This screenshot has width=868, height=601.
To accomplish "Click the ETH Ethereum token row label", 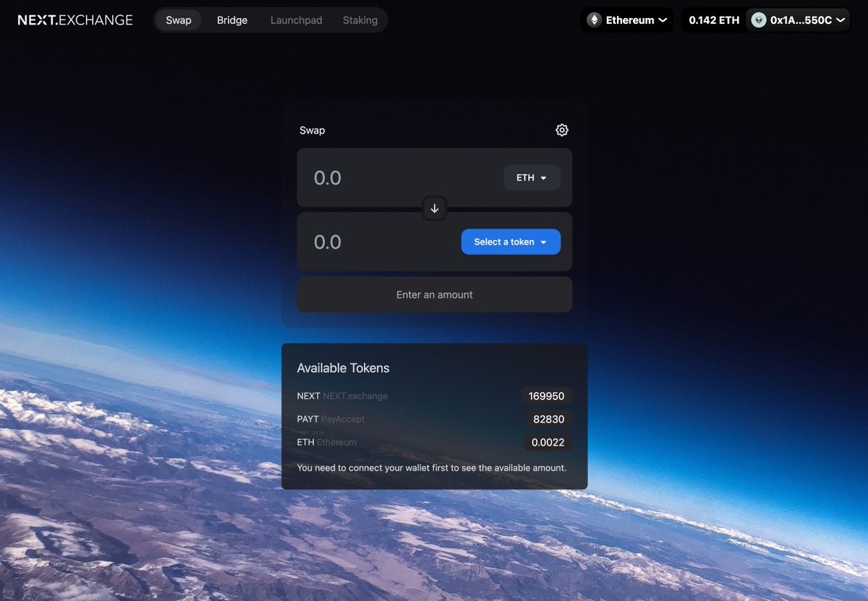I will [x=327, y=443].
